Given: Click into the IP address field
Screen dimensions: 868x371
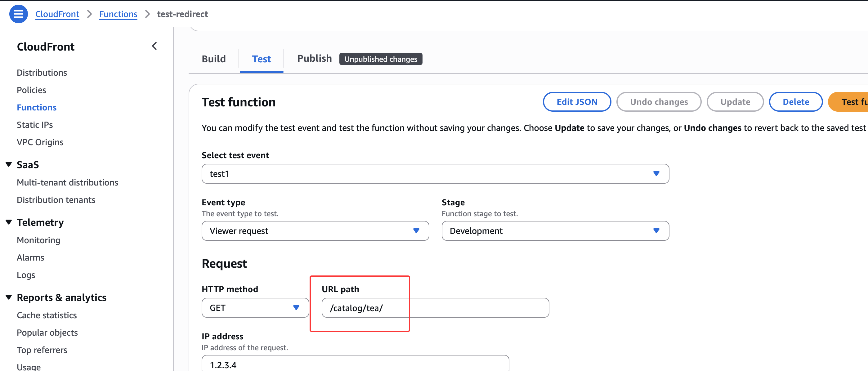Looking at the screenshot, I should [x=355, y=364].
